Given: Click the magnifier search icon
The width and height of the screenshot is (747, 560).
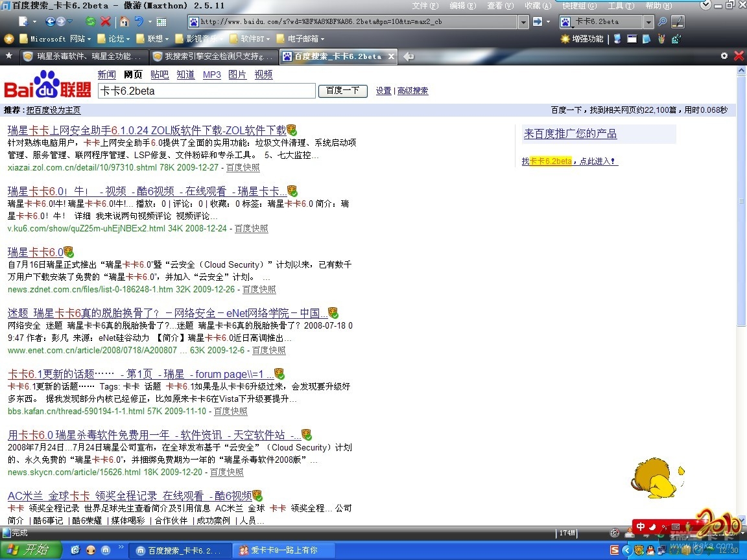Looking at the screenshot, I should 662,21.
